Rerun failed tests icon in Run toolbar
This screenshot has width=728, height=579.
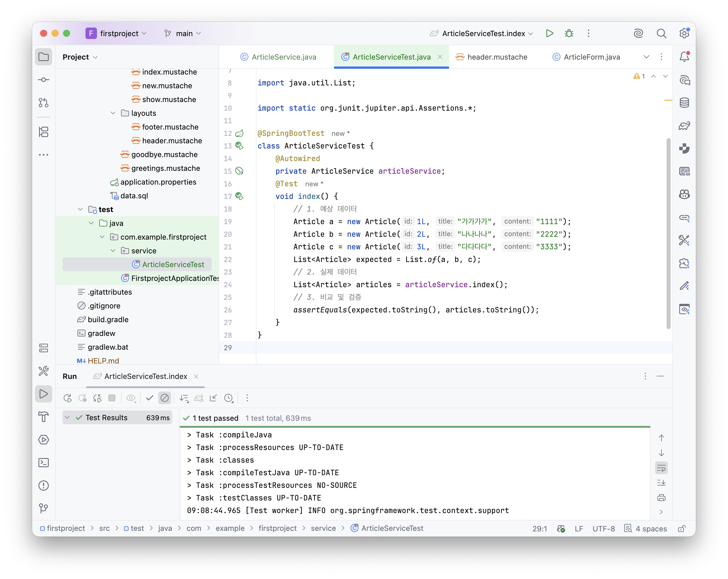point(82,398)
